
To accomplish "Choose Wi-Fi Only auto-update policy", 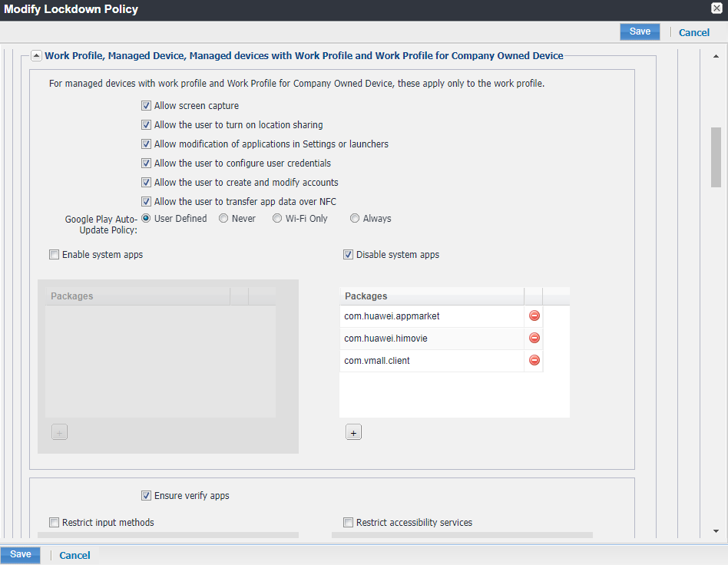I will coord(276,218).
